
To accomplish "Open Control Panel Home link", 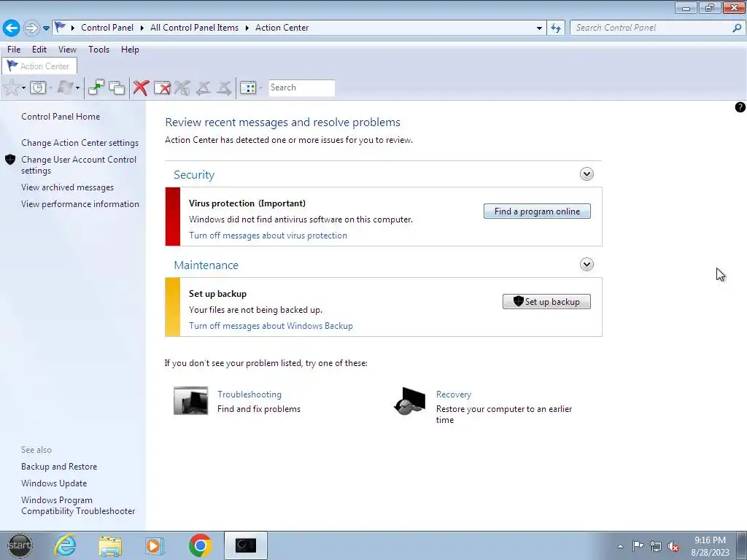I will point(61,117).
